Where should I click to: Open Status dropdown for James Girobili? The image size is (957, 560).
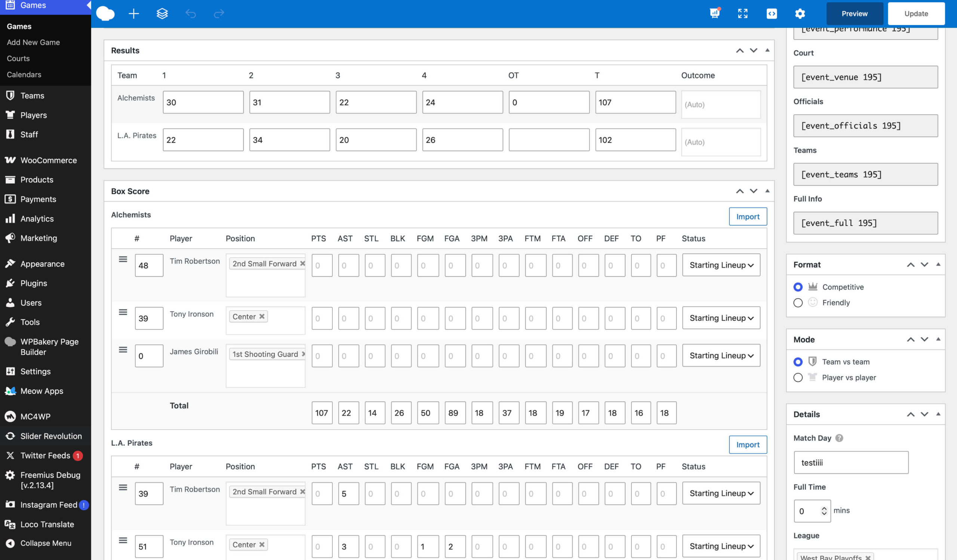pyautogui.click(x=721, y=356)
